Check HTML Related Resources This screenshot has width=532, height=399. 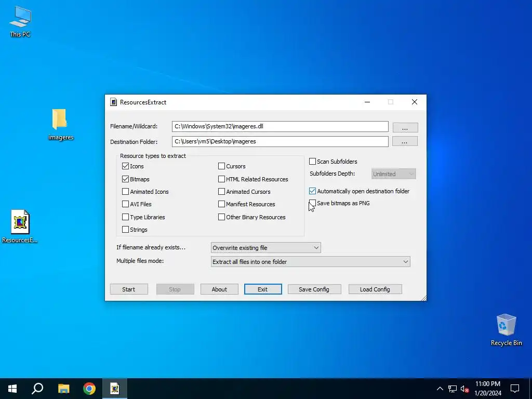point(221,179)
